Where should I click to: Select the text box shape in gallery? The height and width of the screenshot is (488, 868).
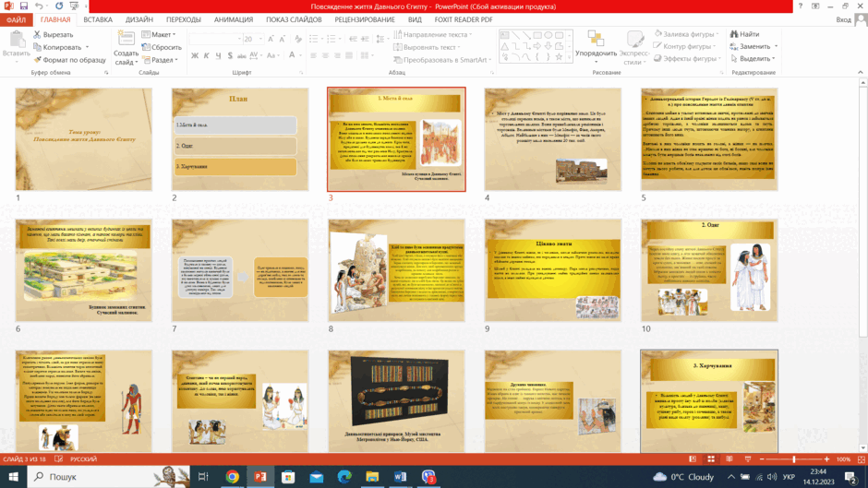point(505,35)
